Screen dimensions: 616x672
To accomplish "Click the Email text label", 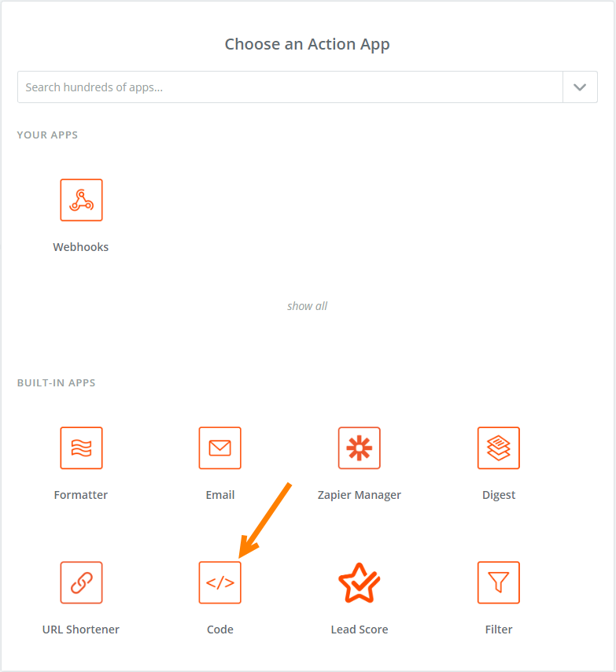I will [220, 495].
